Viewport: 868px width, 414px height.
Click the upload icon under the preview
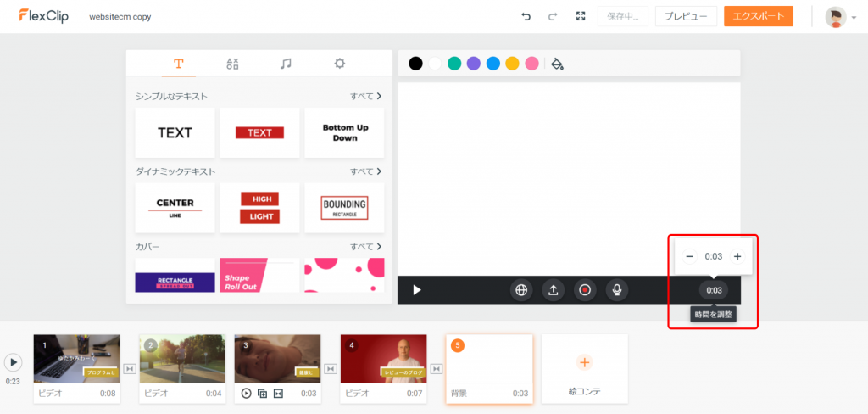tap(553, 290)
